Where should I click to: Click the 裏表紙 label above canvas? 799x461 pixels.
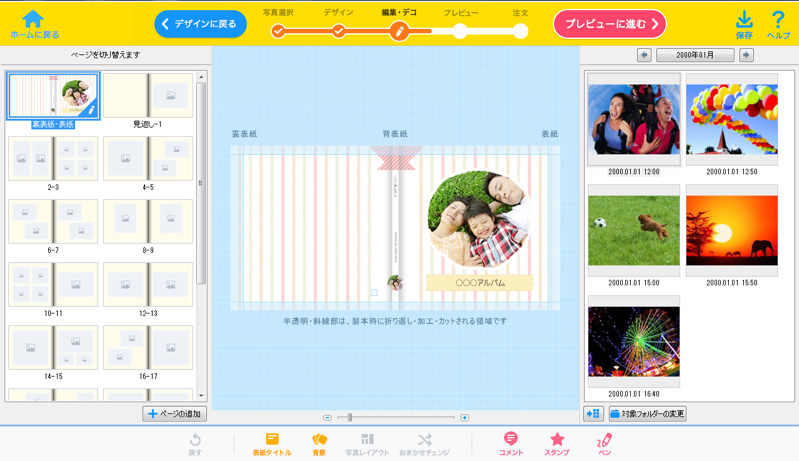pos(245,134)
